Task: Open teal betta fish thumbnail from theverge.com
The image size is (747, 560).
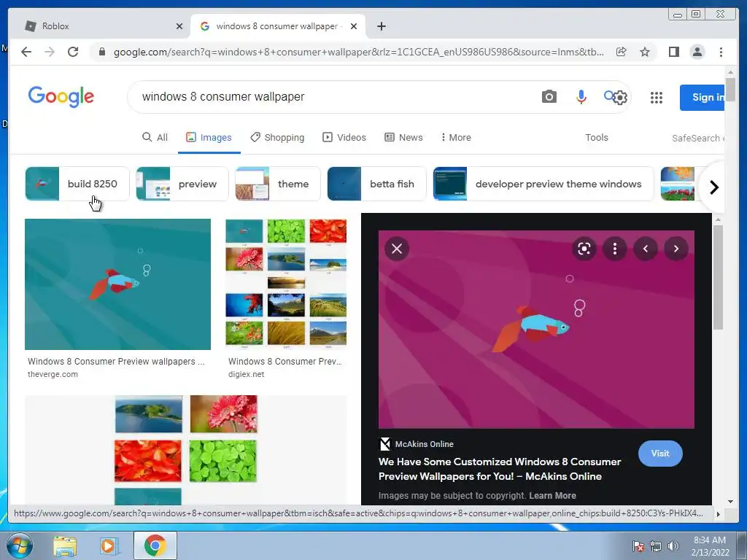Action: click(117, 284)
